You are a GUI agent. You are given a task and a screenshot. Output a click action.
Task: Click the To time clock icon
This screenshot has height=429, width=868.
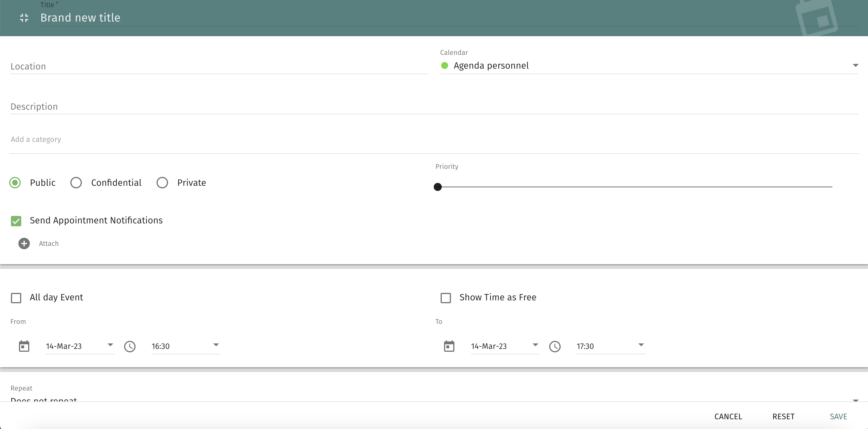(x=555, y=347)
